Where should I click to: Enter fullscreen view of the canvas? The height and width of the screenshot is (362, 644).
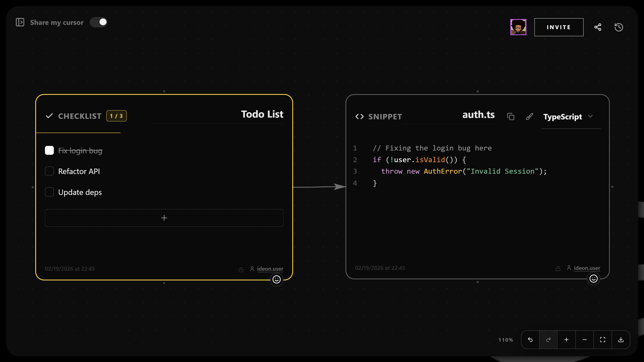603,340
